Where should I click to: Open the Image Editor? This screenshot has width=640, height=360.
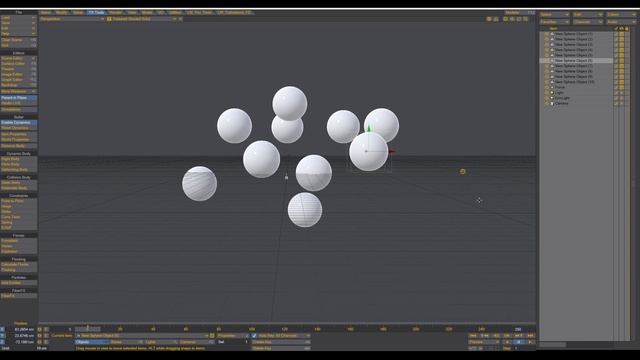19,74
